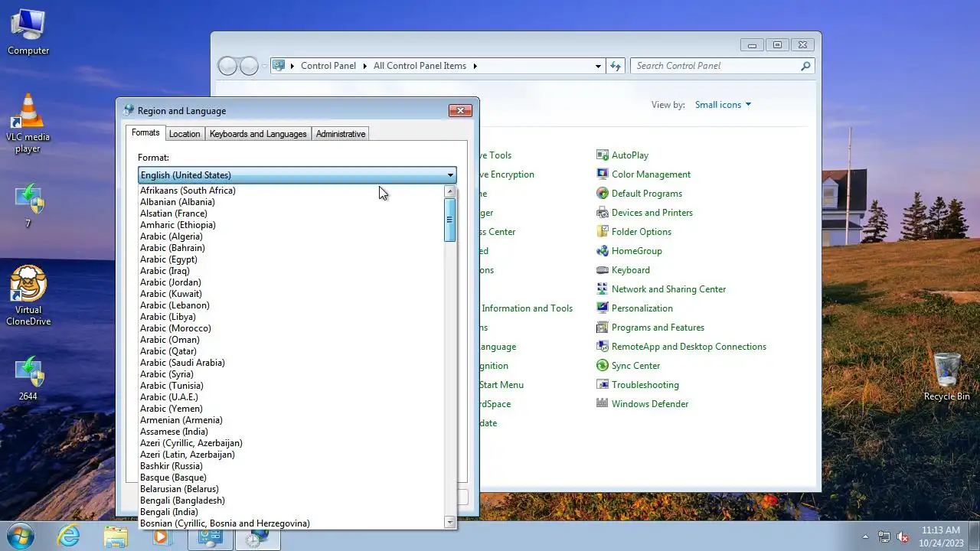Screen dimensions: 980x551
Task: Open the desktop shortcut labeled 2644
Action: (x=28, y=378)
